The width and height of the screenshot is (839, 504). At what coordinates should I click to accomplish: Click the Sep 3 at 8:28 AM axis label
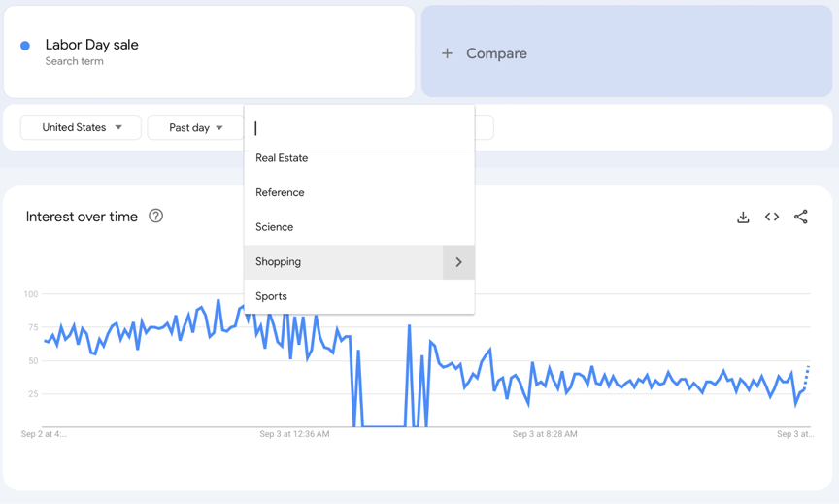coord(545,434)
